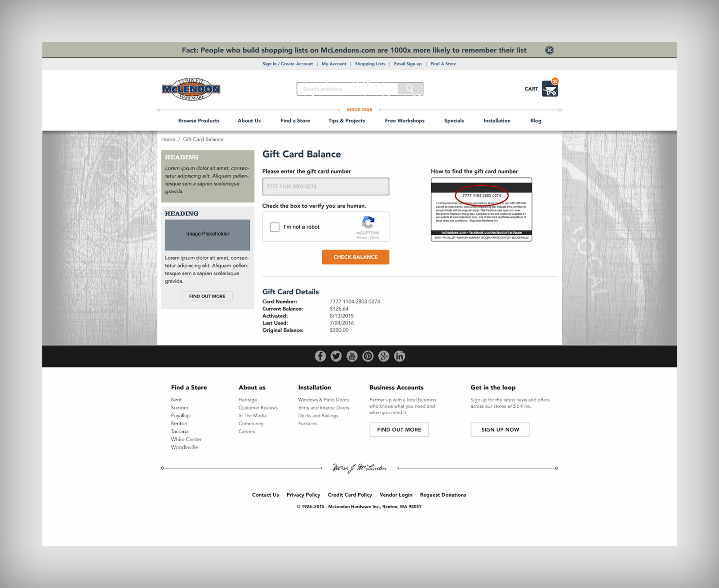Open Tips & Projects menu

(x=346, y=121)
